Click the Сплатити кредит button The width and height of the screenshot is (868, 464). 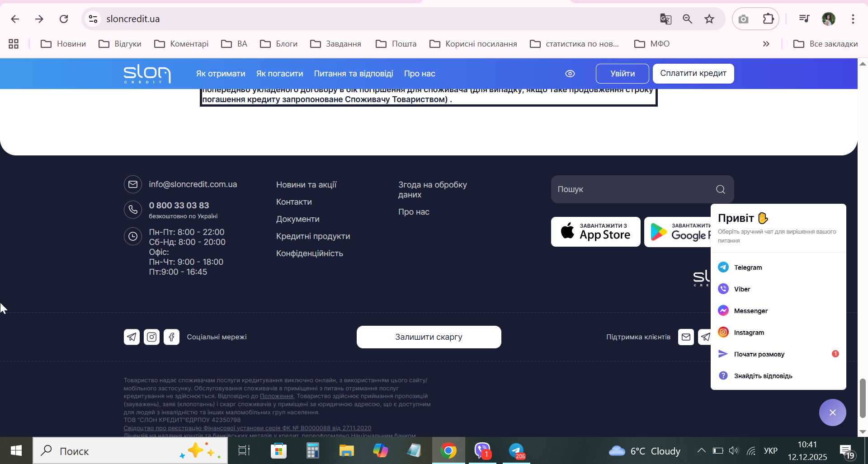click(693, 74)
